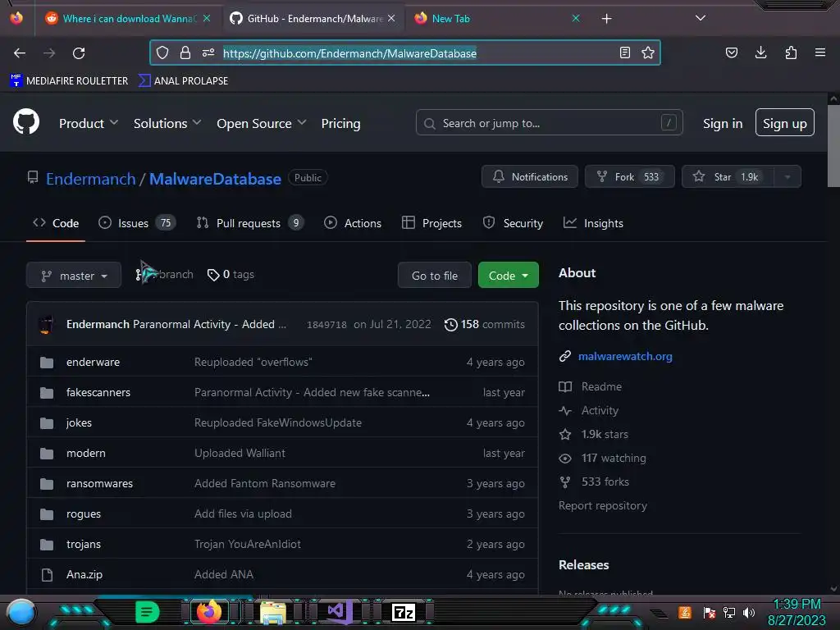Click the Go to file button
The image size is (840, 630).
pos(435,276)
